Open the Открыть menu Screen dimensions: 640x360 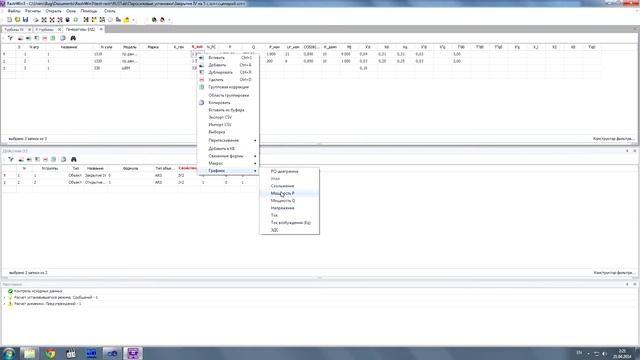[x=53, y=11]
